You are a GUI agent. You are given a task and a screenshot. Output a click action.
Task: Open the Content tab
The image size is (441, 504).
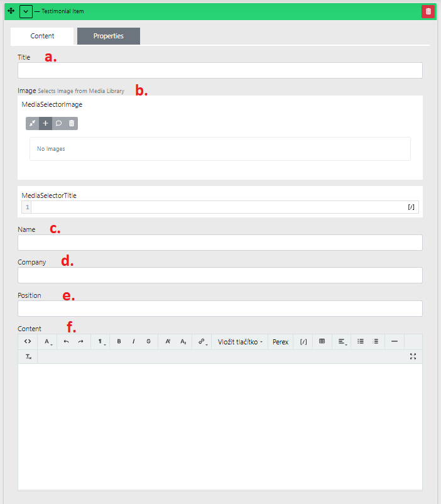(42, 36)
